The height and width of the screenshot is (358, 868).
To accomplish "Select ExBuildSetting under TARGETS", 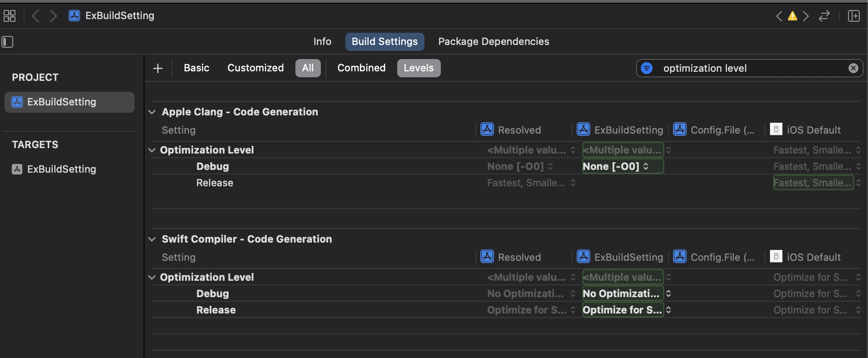I will [x=61, y=169].
